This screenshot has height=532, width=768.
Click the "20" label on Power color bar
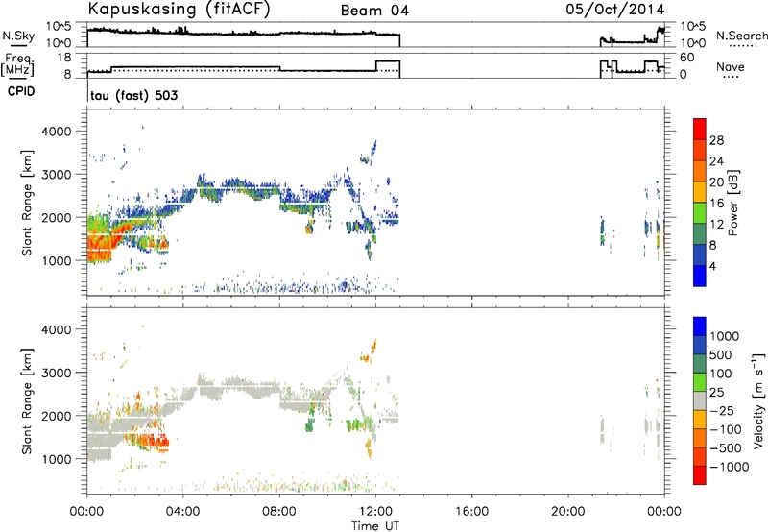click(716, 182)
